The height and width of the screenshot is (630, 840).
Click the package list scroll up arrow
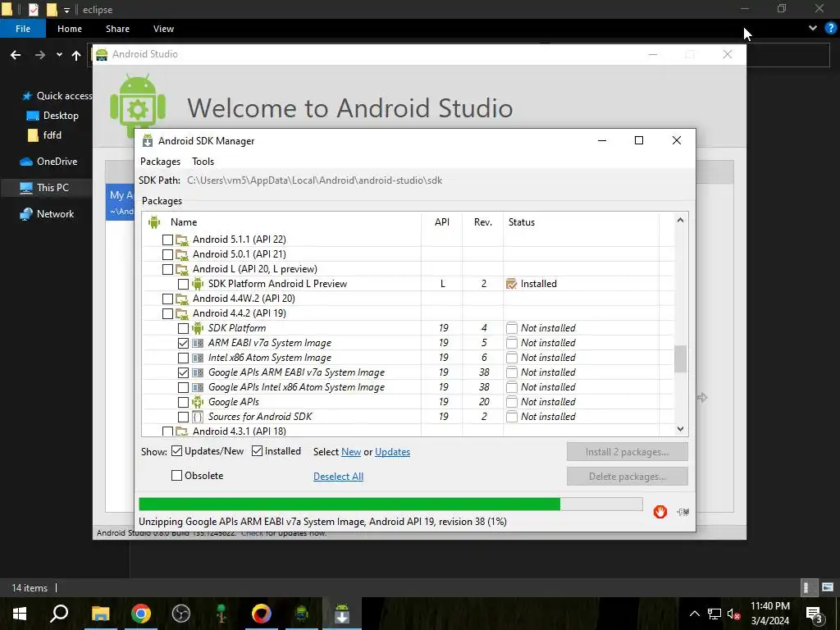point(680,220)
